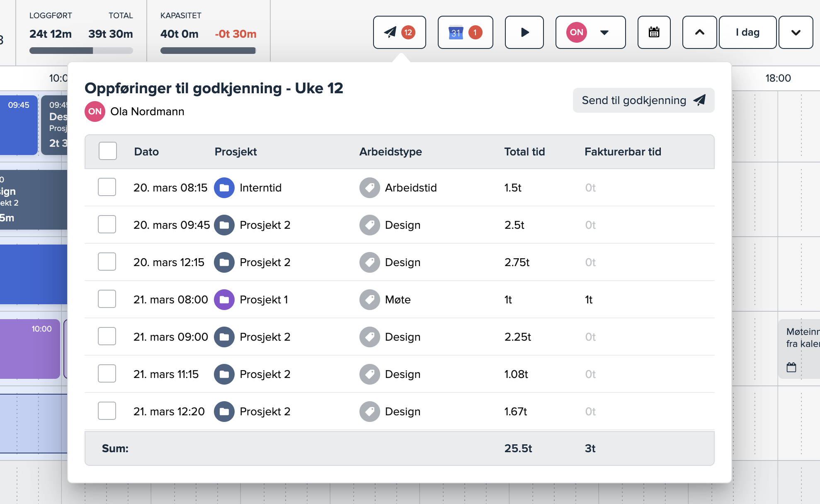Select the 21. mars 08:00 Møte entry checkbox
Screen dimensions: 820x504
107,299
